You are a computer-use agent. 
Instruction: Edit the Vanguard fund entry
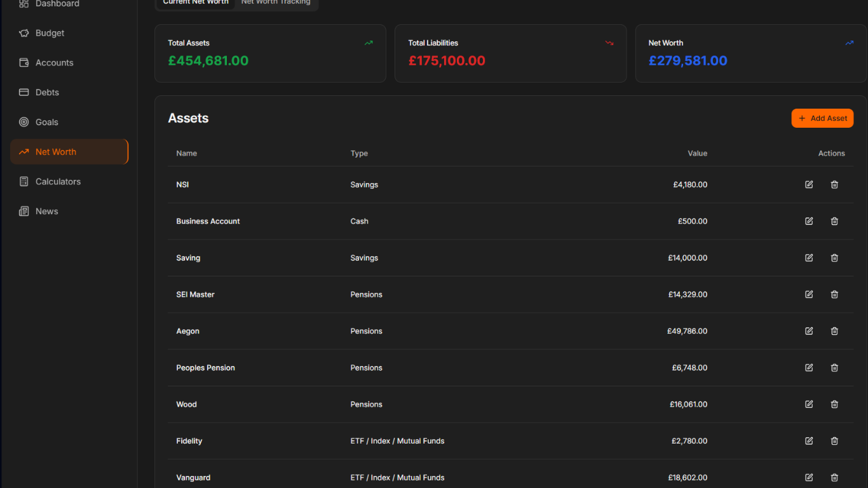tap(808, 477)
